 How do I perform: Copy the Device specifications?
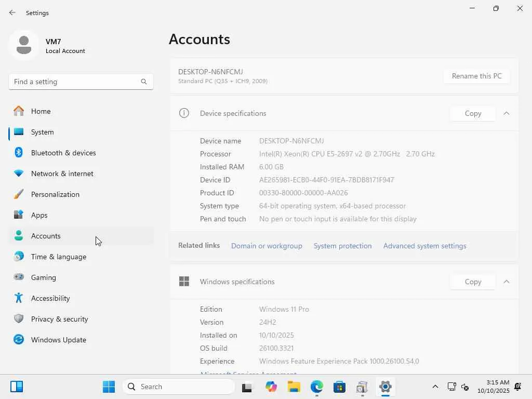tap(473, 113)
